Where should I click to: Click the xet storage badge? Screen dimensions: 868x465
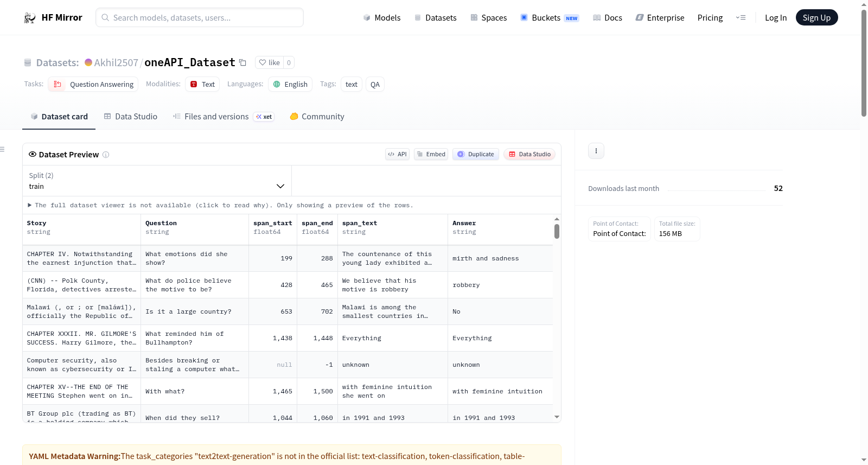pos(264,117)
